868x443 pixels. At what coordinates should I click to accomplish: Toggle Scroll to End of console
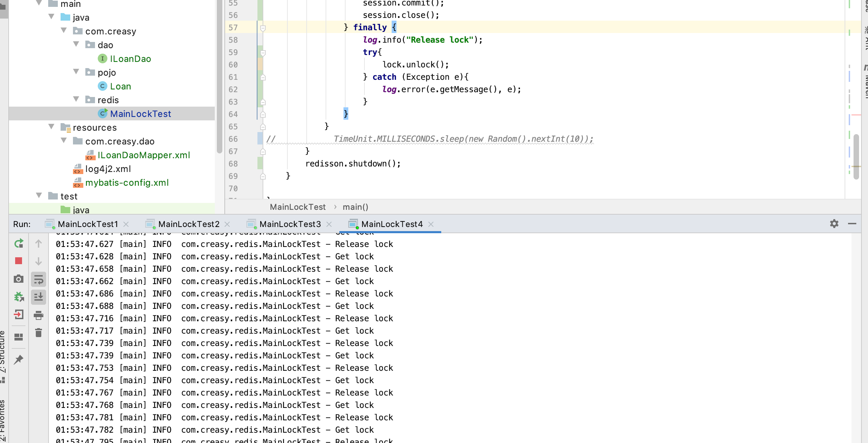[x=39, y=297]
